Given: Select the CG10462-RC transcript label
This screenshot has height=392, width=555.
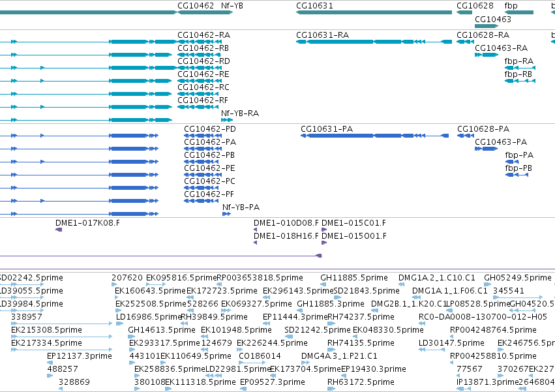Looking at the screenshot, I should (203, 87).
